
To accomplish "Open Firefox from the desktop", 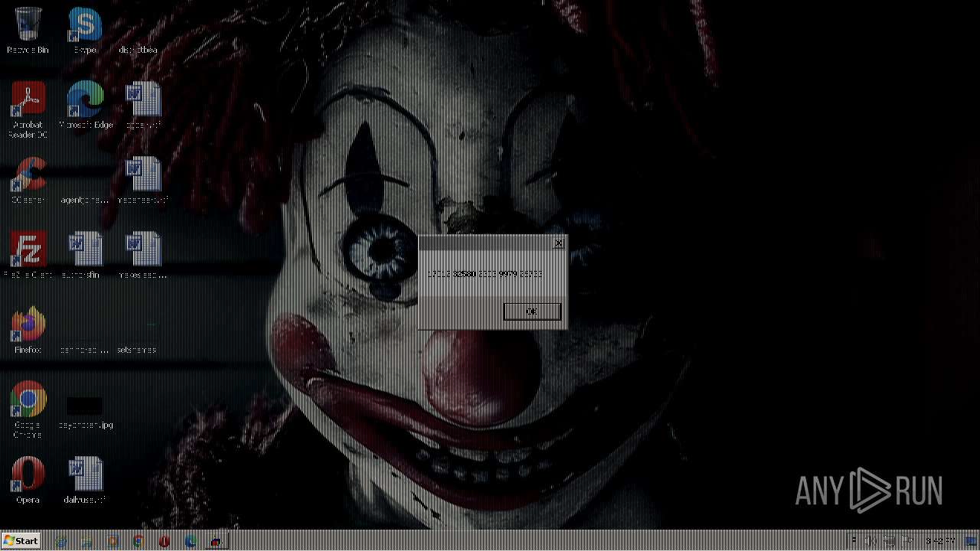I will point(28,331).
